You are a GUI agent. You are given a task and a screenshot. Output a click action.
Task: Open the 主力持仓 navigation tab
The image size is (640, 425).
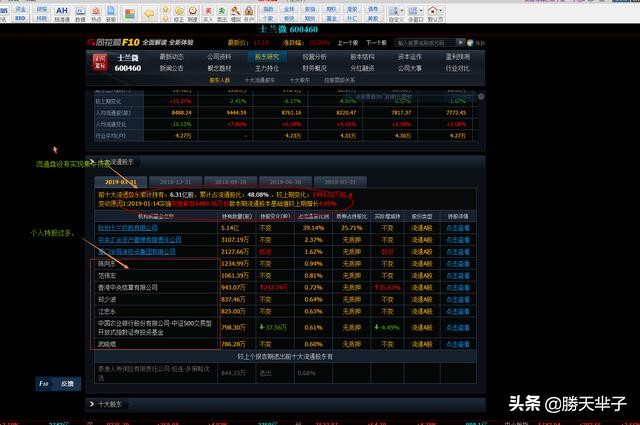pos(267,68)
